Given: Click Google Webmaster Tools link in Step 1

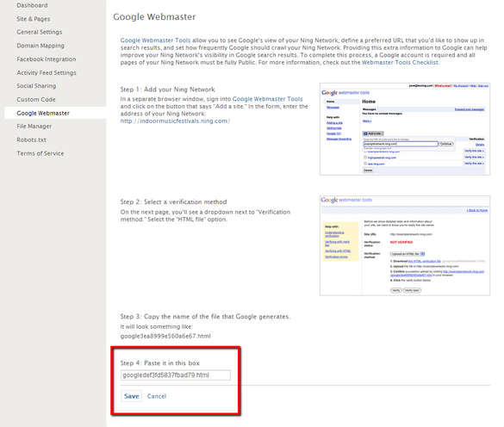Looking at the screenshot, I should (x=267, y=99).
